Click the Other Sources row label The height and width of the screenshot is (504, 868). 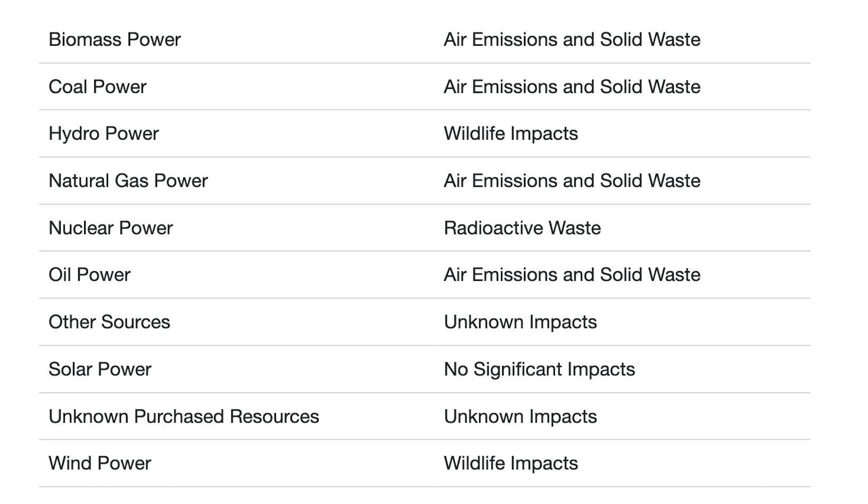[109, 322]
